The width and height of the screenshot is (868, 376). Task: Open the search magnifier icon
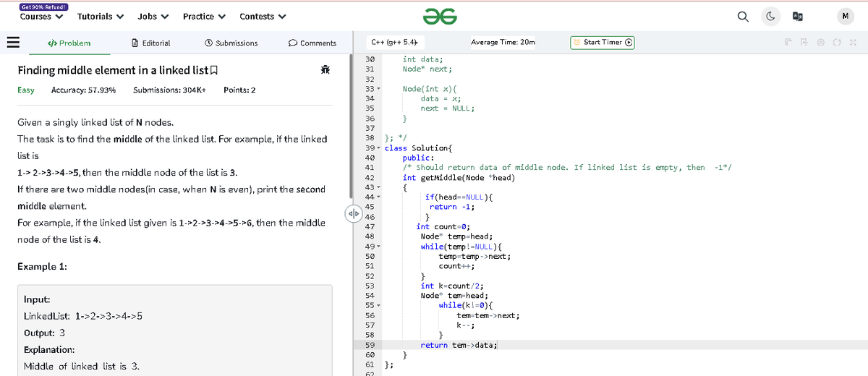click(x=743, y=16)
